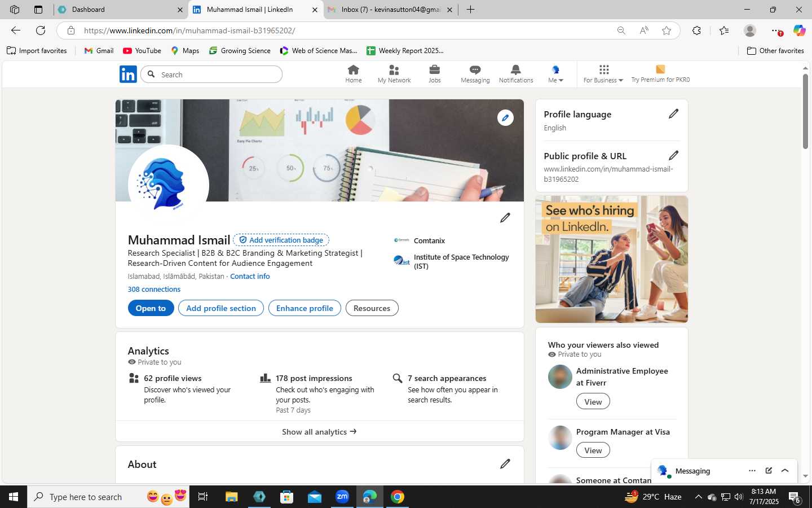Open Web of Science bookmark
The image size is (812, 508).
[319, 51]
